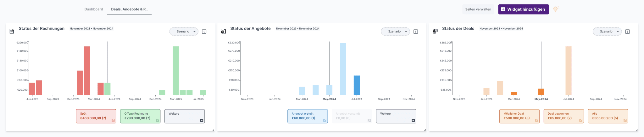Click the dark blue Jul-2024 bar in Angebote chart
Screen dimensions: 644x137
[357, 85]
